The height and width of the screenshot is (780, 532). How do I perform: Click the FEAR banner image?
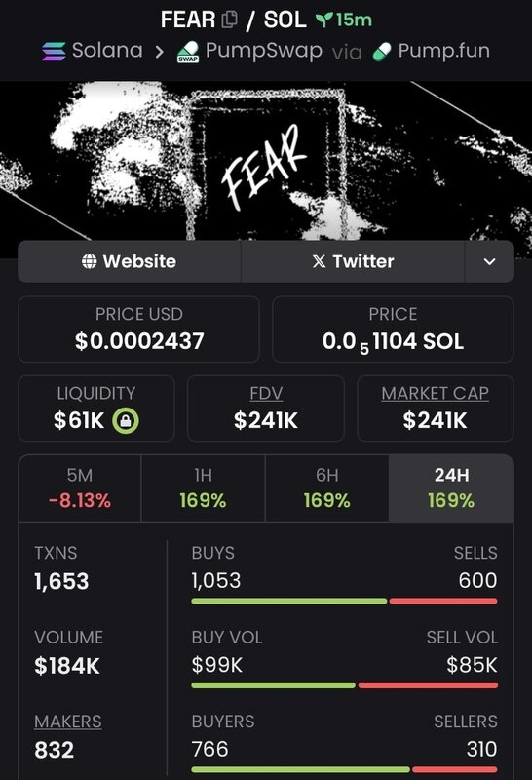click(266, 161)
